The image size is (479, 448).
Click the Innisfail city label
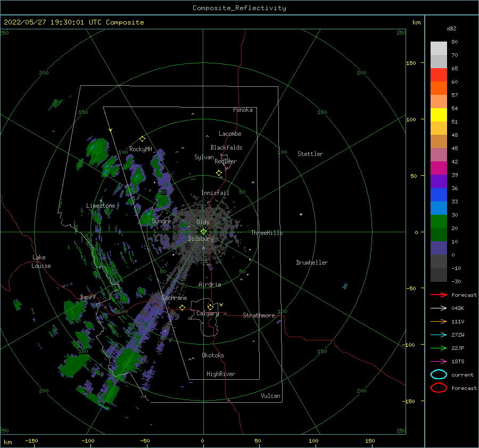215,193
